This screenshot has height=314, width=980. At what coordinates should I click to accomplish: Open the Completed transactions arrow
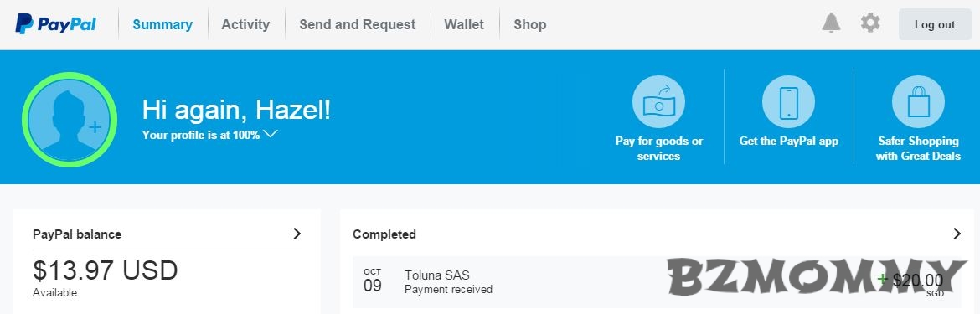coord(957,234)
